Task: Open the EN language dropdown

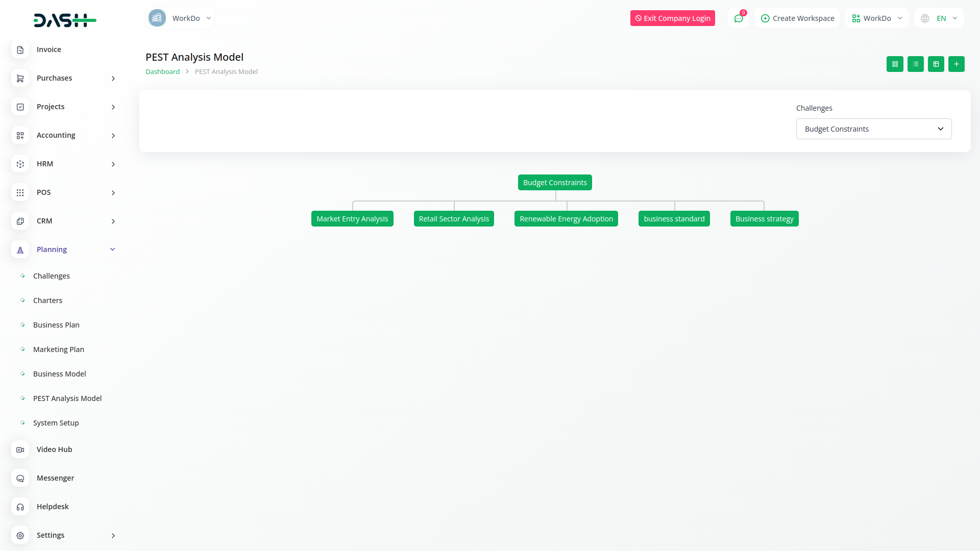Action: point(940,18)
